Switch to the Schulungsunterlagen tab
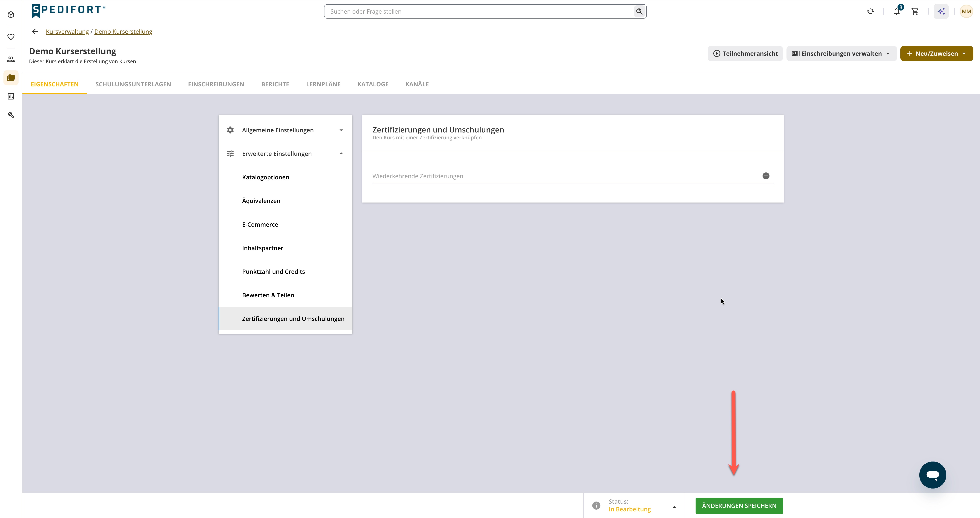Viewport: 980px width, 518px height. point(133,84)
